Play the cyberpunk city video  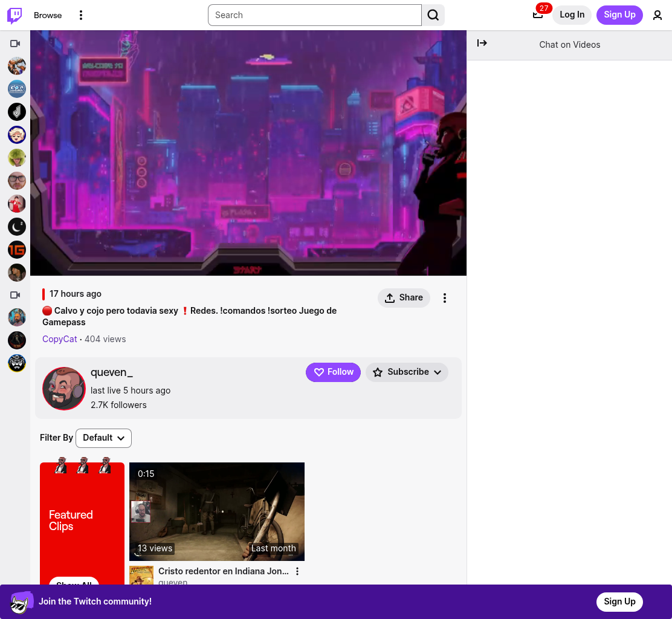coord(248,152)
